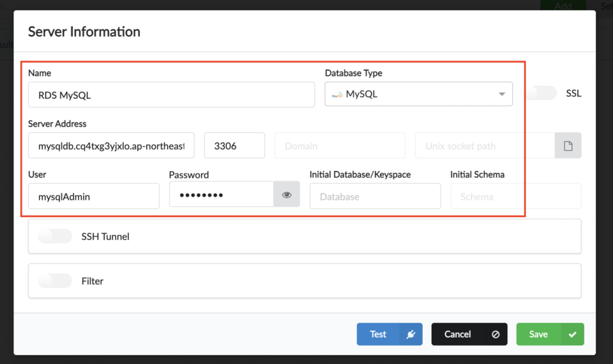The image size is (613, 364).
Task: Toggle the Filter switch on
Action: [x=55, y=281]
